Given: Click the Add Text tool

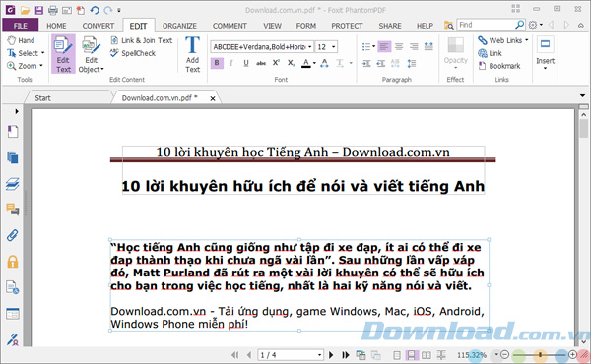Looking at the screenshot, I should (192, 54).
